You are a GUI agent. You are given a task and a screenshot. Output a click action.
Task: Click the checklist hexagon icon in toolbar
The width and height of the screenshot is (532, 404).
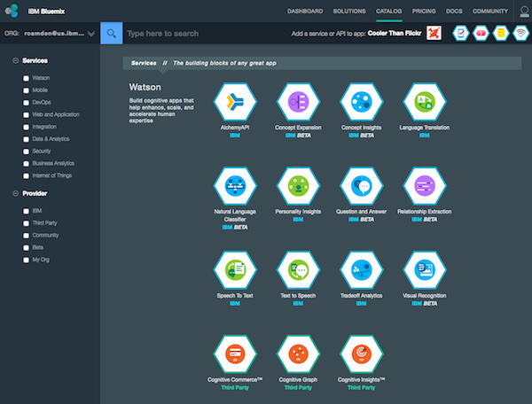461,33
